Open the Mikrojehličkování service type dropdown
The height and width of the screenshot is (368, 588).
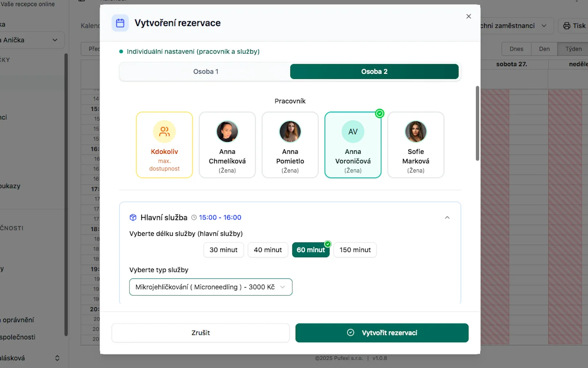point(211,287)
